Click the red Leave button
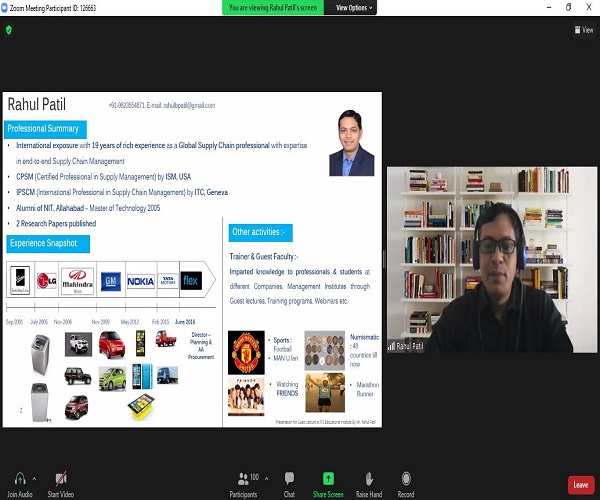 coord(581,485)
